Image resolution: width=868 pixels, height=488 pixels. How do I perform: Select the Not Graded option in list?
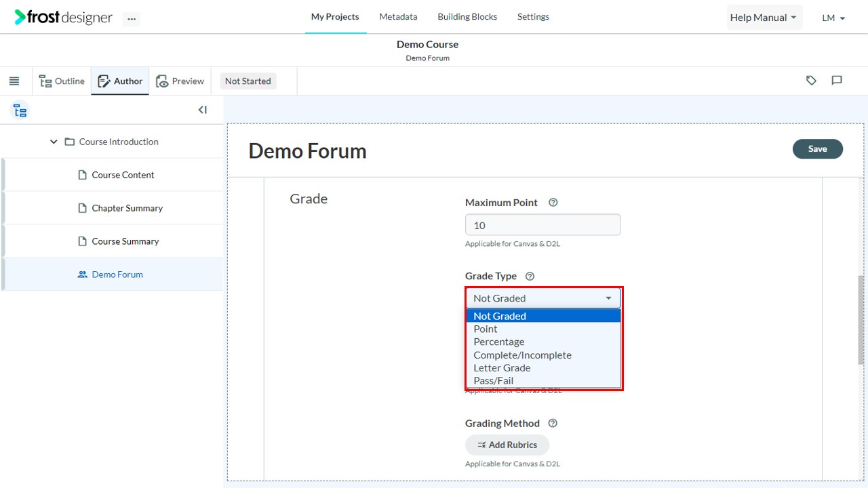[543, 316]
